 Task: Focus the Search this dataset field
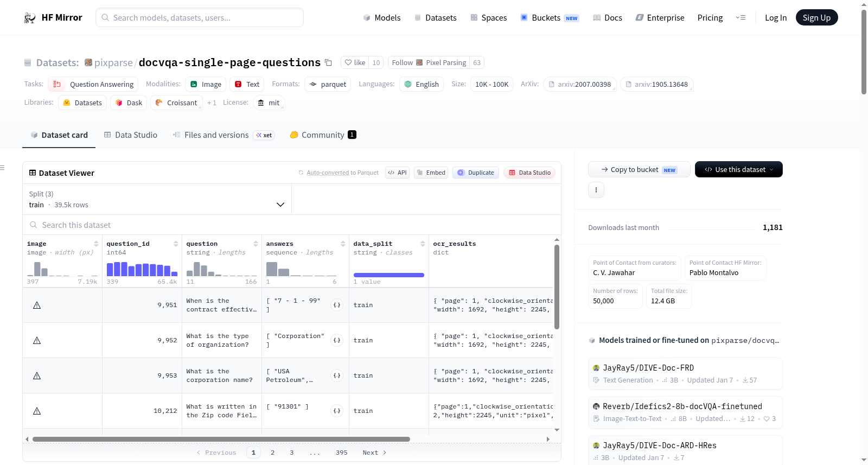(x=292, y=225)
